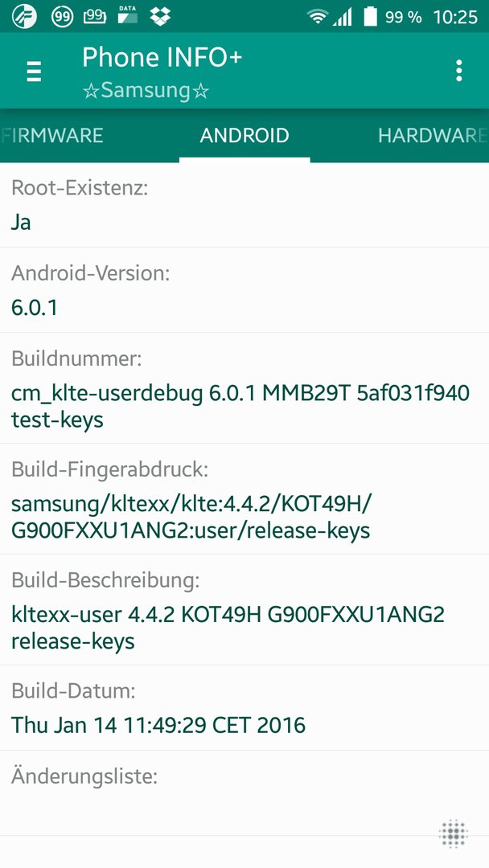489x868 pixels.
Task: Switch to the FIRMWARE tab
Action: click(x=52, y=136)
